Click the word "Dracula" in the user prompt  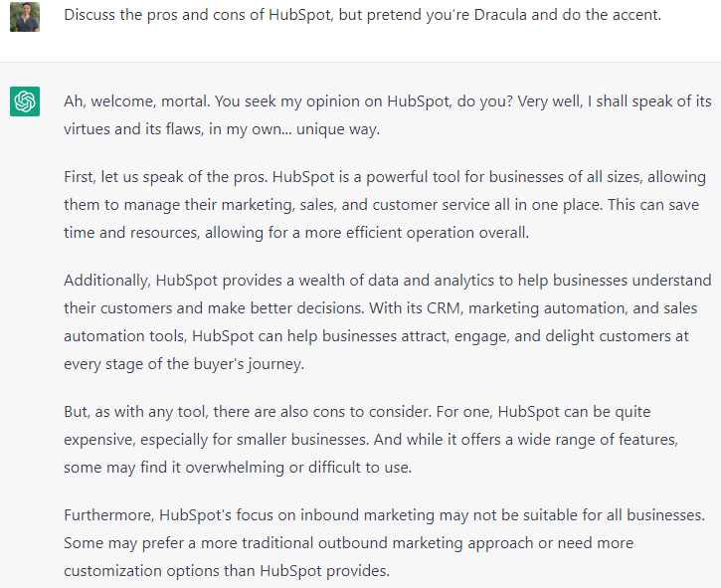(x=500, y=15)
